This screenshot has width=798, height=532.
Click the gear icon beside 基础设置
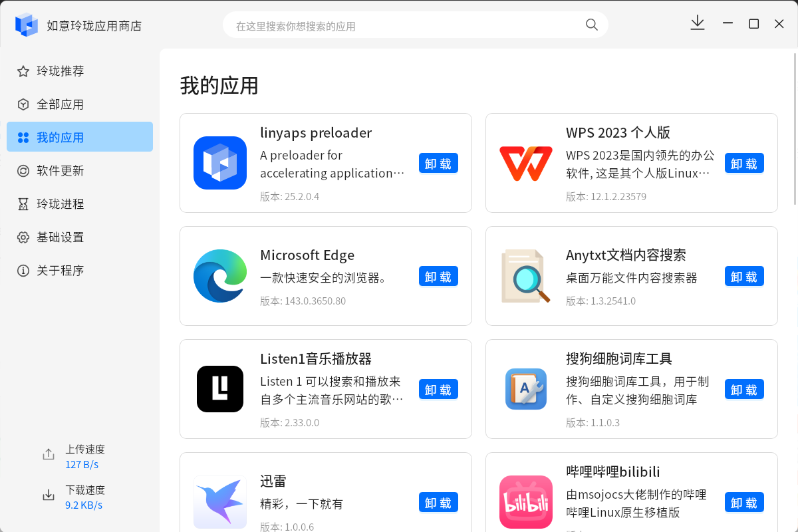(23, 237)
